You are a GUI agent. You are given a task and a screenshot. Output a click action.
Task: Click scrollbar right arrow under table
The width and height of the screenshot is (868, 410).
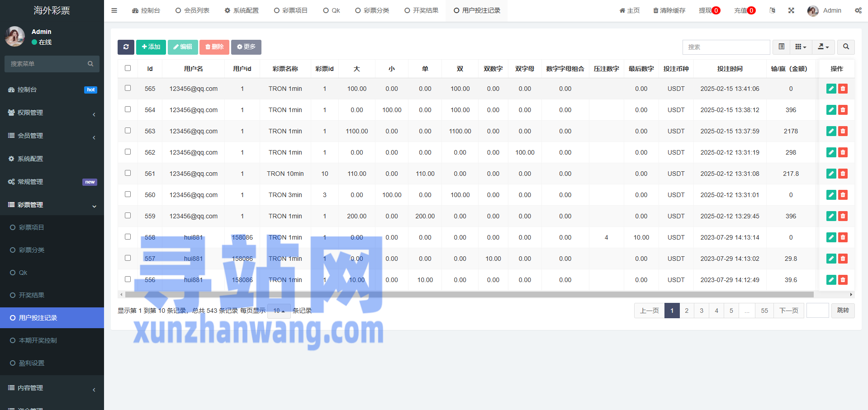pyautogui.click(x=851, y=294)
